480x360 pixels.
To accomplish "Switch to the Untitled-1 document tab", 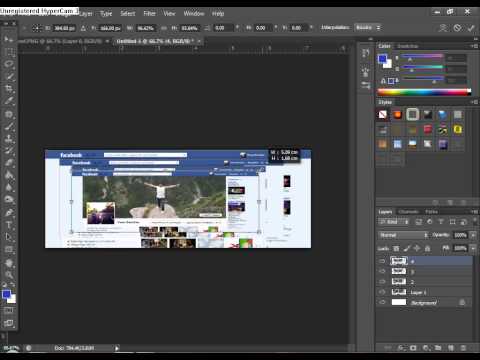I will pyautogui.click(x=155, y=41).
